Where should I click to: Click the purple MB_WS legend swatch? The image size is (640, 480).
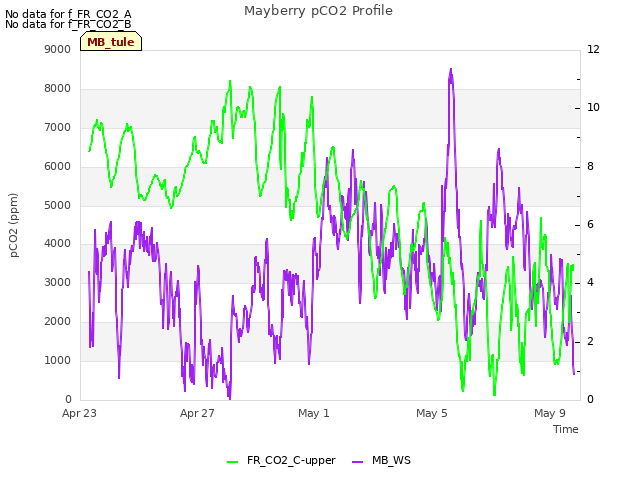(358, 462)
